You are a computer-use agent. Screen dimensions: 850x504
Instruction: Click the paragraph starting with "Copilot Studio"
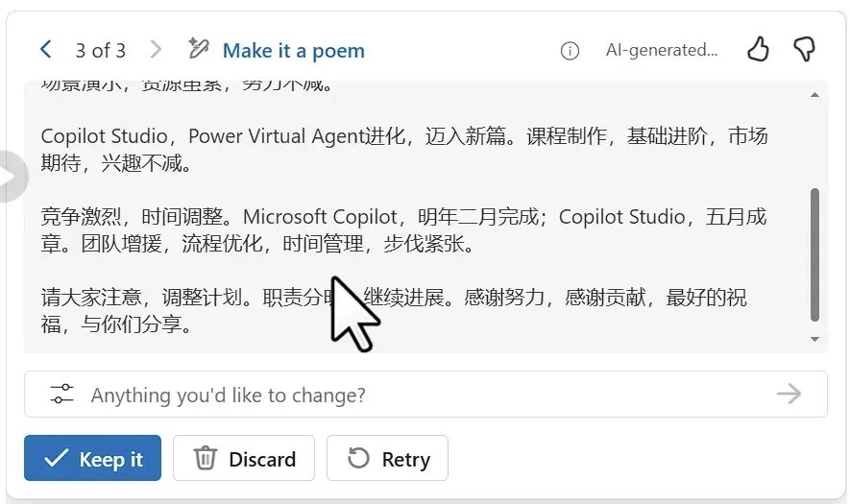[x=403, y=150]
